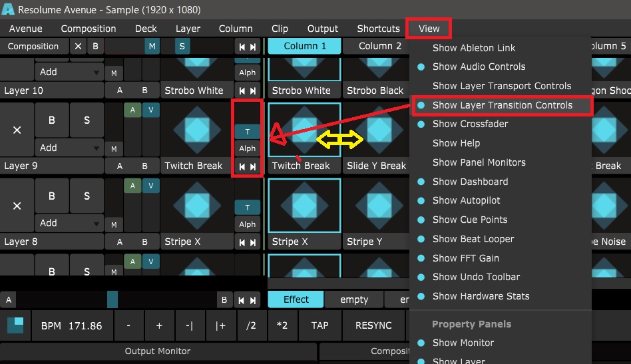This screenshot has width=631, height=364.
Task: Toggle Layer 8 video V fader button
Action: pos(151,186)
